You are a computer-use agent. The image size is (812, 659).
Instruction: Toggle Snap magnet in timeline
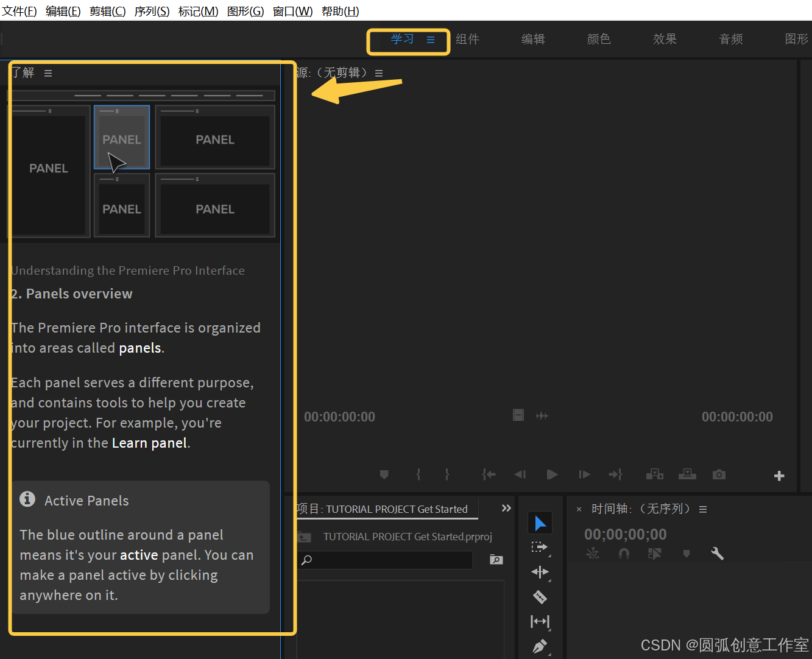(x=624, y=554)
